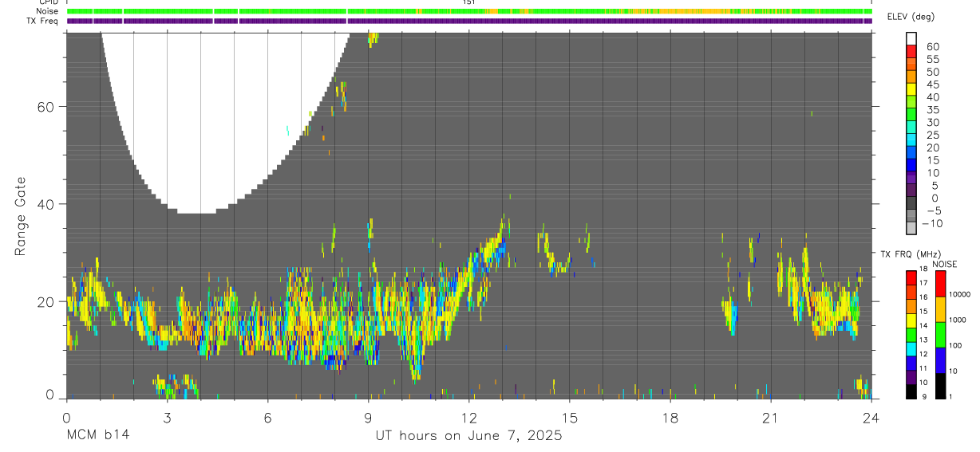The width and height of the screenshot is (980, 452).
Task: Click the red segment of the ELEV colorbar
Action: pyautogui.click(x=911, y=51)
